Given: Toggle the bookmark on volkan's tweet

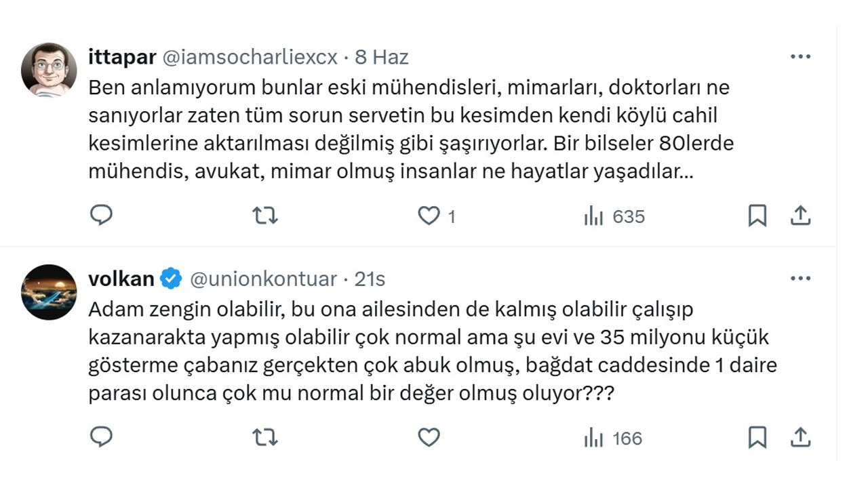Looking at the screenshot, I should pyautogui.click(x=758, y=438).
